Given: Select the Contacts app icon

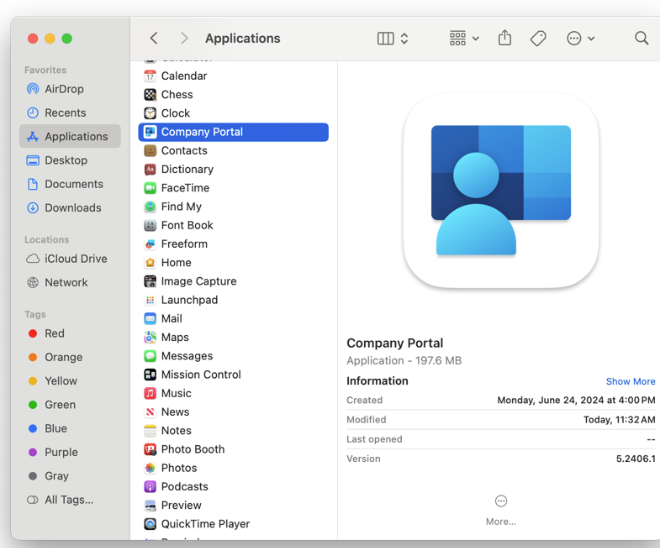Looking at the screenshot, I should [x=150, y=151].
